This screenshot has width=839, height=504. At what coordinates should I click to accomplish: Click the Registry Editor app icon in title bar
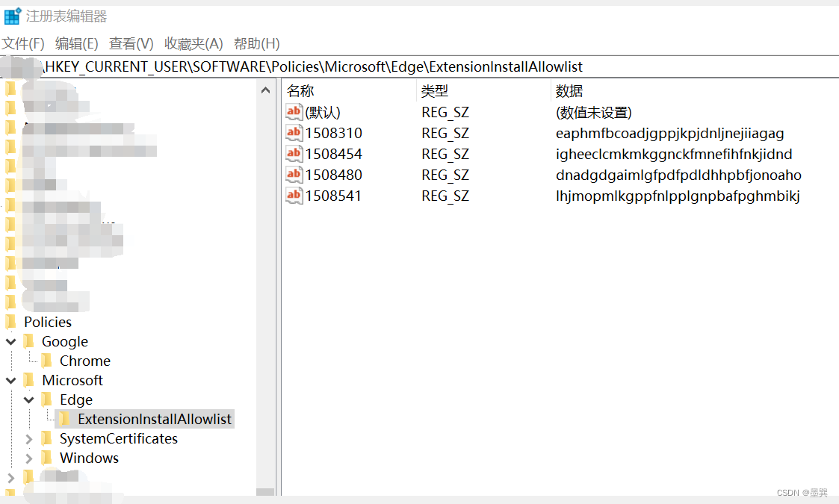(12, 16)
